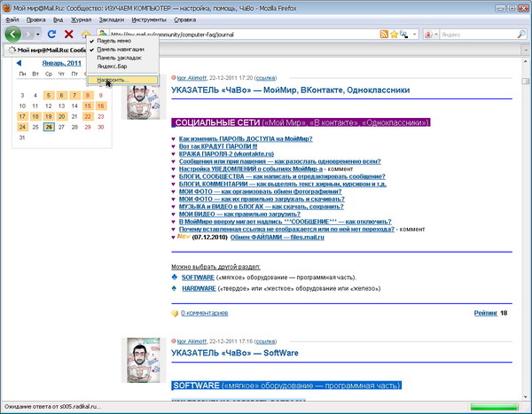532x414 pixels.
Task: Toggle Панель навигации checked item
Action: pos(122,50)
